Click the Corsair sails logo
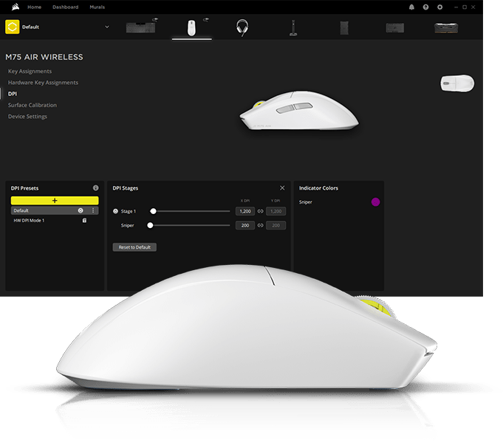The height and width of the screenshot is (448, 503). 15,7
